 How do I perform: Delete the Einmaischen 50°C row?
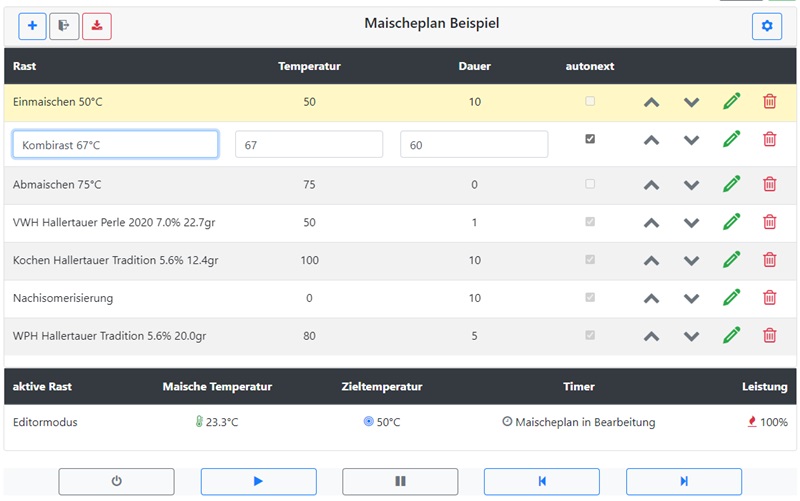tap(769, 102)
